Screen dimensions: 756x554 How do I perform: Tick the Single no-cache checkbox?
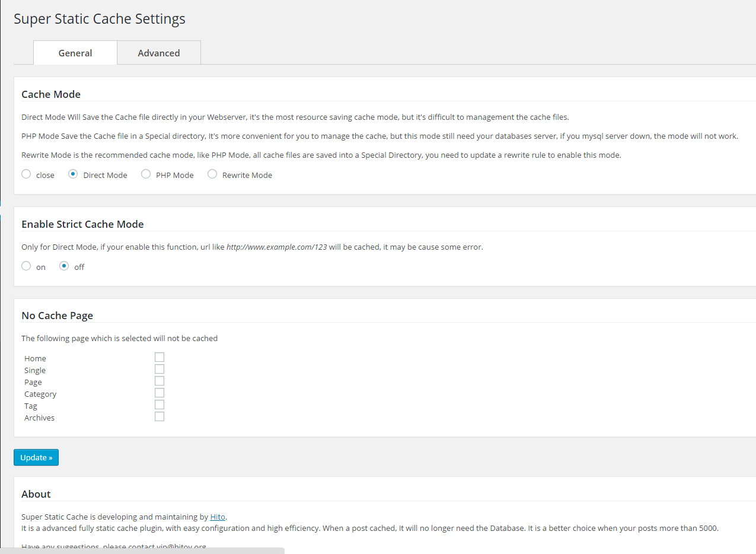click(160, 369)
